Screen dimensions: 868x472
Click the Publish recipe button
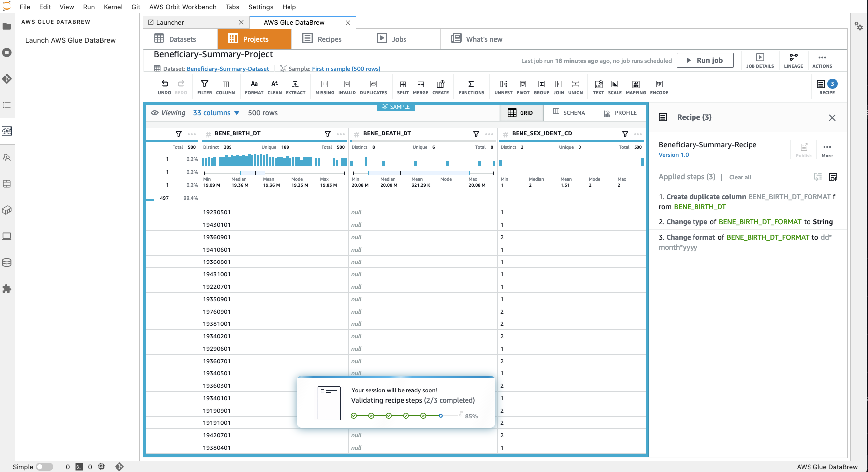pos(804,150)
